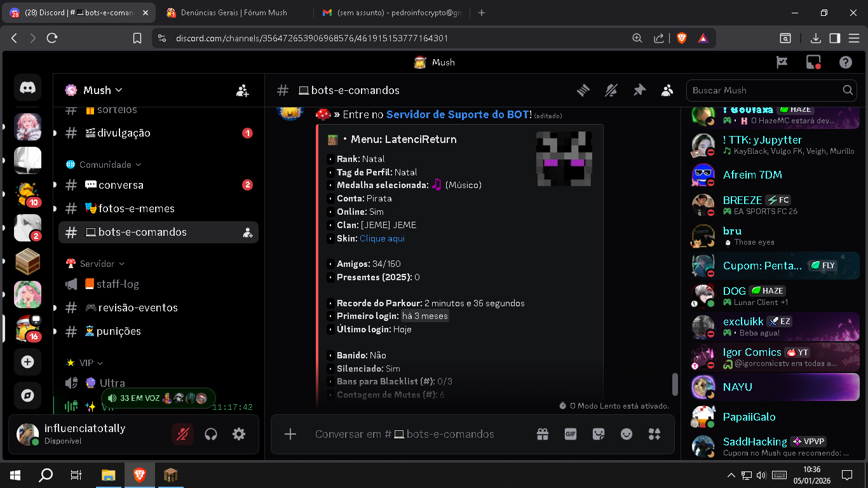Focus the message box for bots-e-comandos

click(405, 435)
